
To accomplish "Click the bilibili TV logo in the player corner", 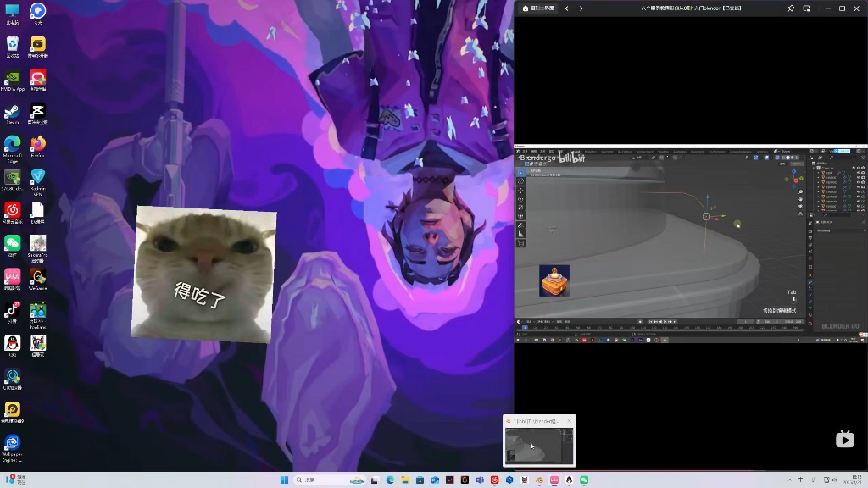I will click(844, 439).
